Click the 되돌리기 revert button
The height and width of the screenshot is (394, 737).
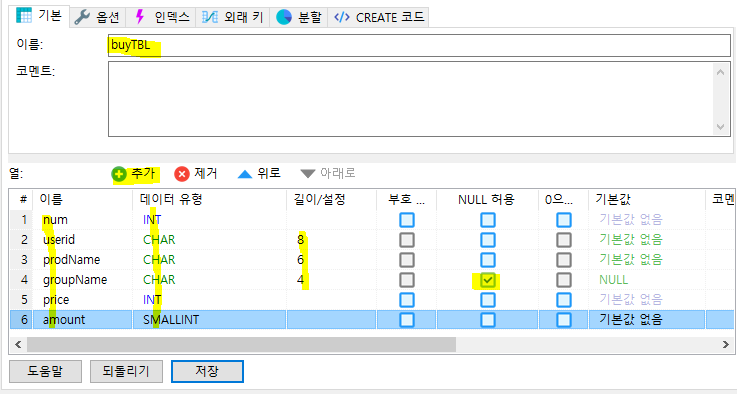click(x=126, y=371)
